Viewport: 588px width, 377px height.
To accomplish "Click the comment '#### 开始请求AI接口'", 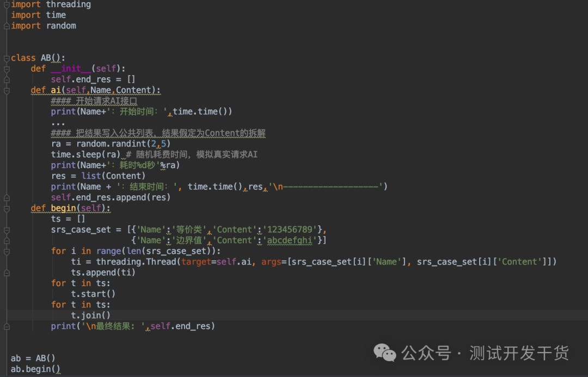I will click(x=94, y=101).
